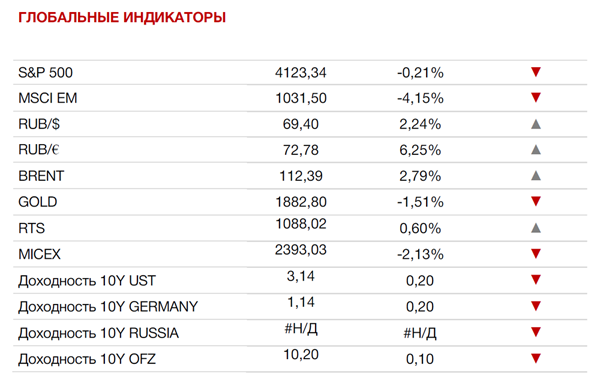The height and width of the screenshot is (382, 600).
Task: Click the MICEX index value 2393,03
Action: point(301,250)
